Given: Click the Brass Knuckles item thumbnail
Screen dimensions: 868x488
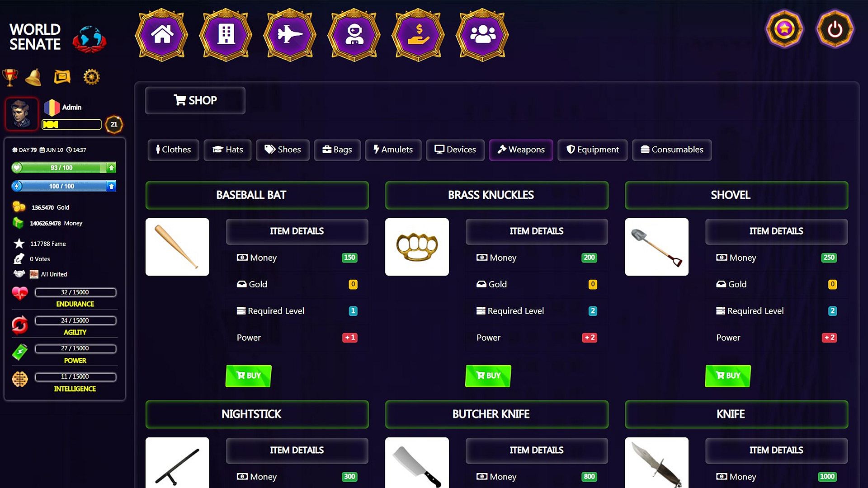Looking at the screenshot, I should tap(417, 247).
